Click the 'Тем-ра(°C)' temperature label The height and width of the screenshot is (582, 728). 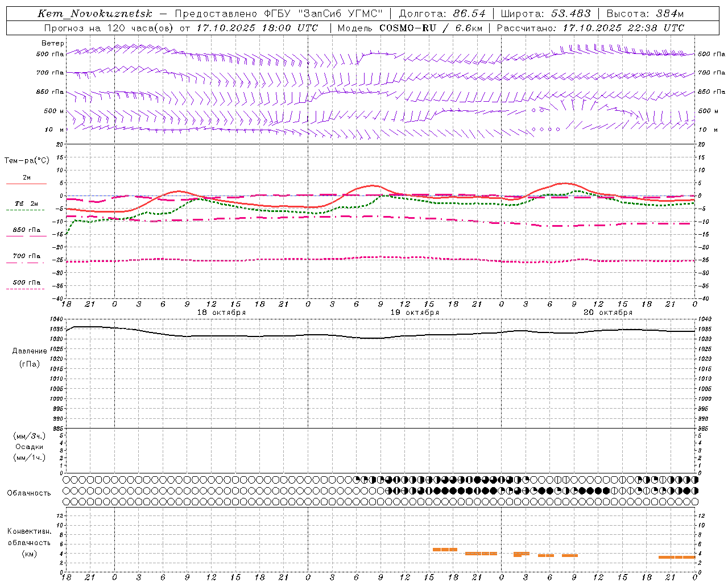coord(27,161)
